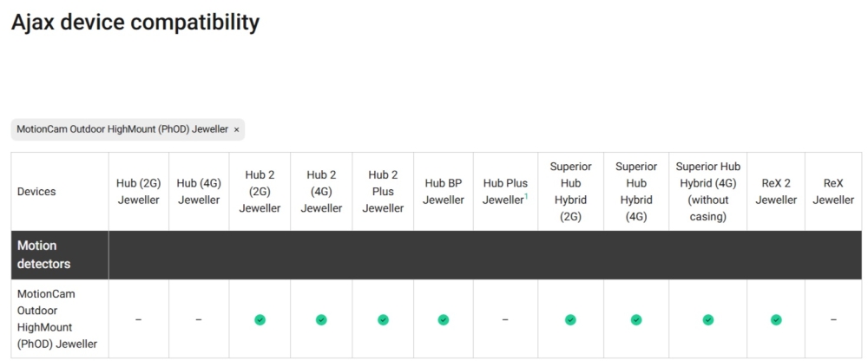This screenshot has width=868, height=361.
Task: Click the Superior Hub Hybrid without casing checkmark
Action: 707,319
